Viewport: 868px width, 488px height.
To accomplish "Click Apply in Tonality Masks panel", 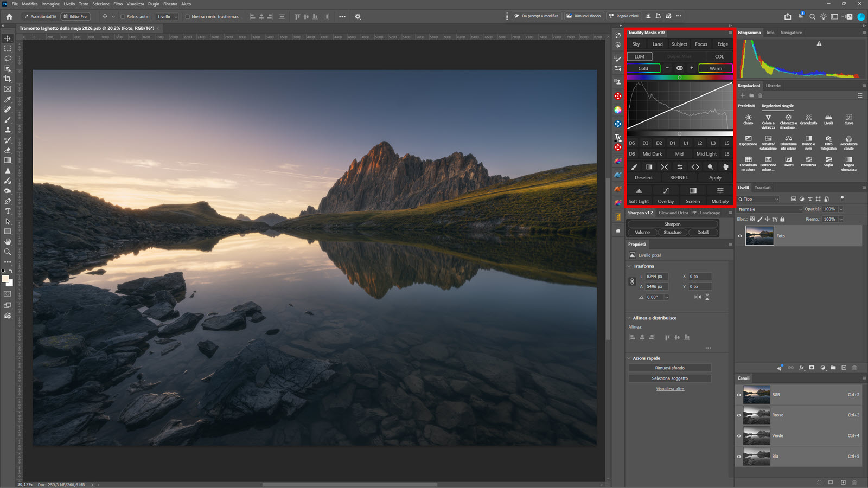I will [715, 178].
